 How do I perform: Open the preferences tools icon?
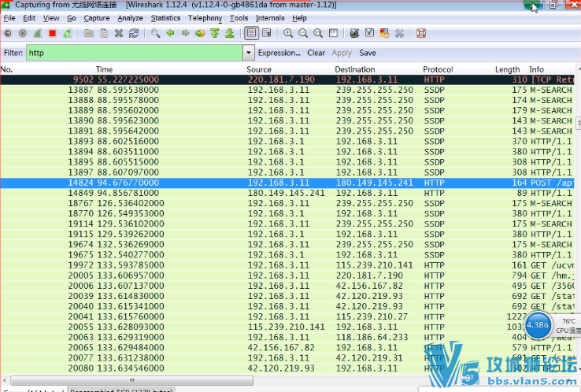tap(399, 33)
